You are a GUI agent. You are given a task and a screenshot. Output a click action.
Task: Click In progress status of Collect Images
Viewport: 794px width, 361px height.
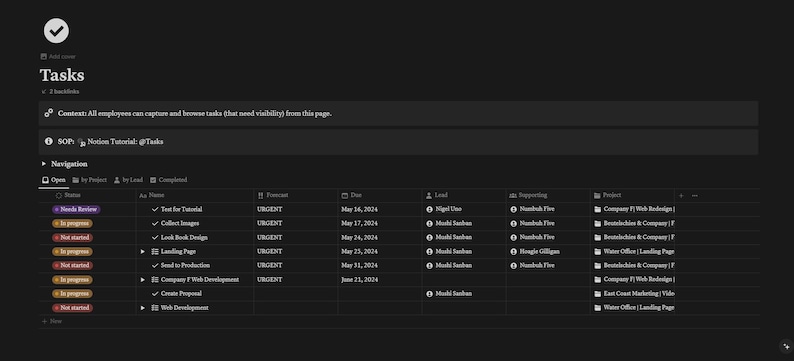tap(72, 223)
